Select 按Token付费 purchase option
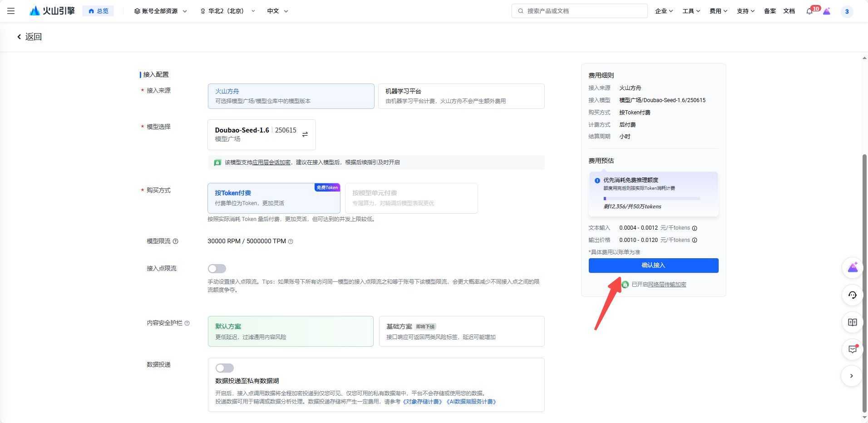868x423 pixels. pyautogui.click(x=274, y=198)
